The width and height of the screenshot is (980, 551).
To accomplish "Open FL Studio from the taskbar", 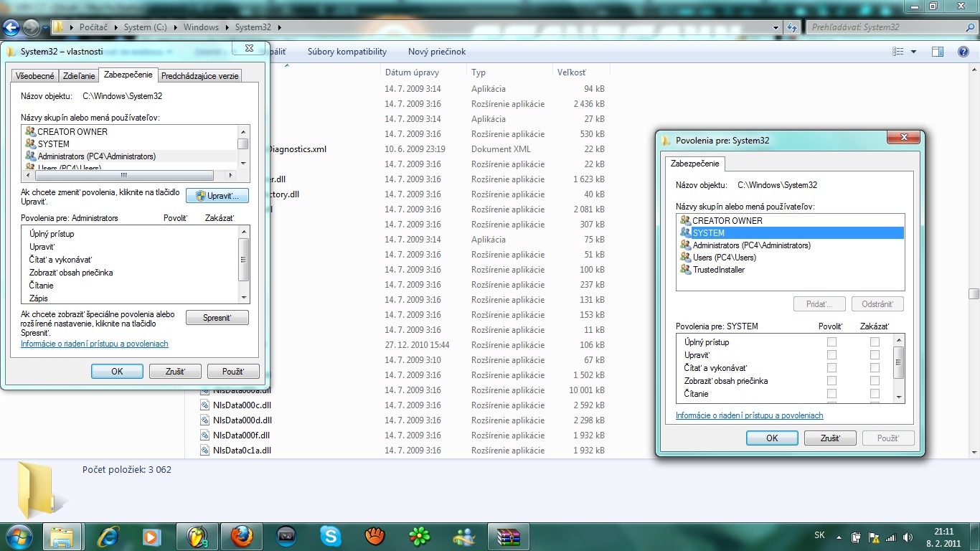I will [197, 536].
